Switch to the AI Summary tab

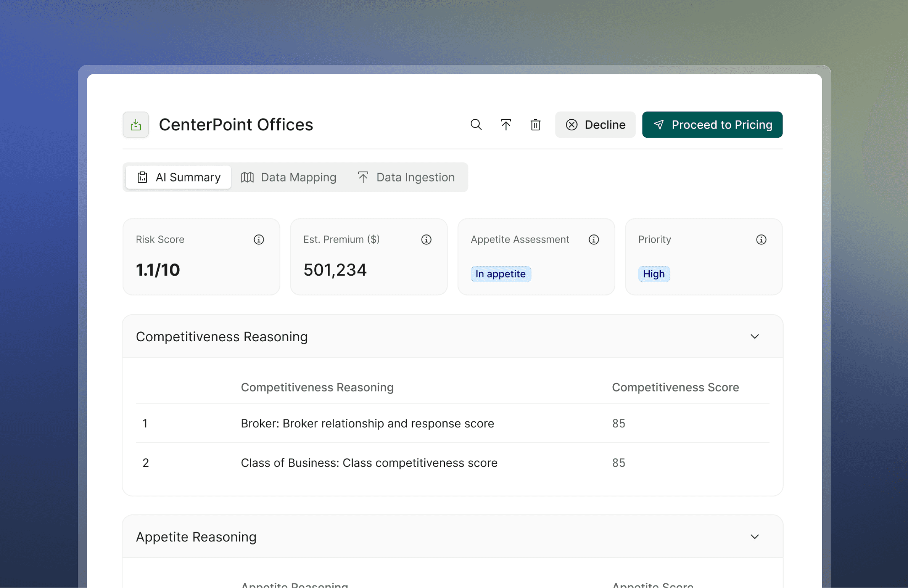pos(179,177)
